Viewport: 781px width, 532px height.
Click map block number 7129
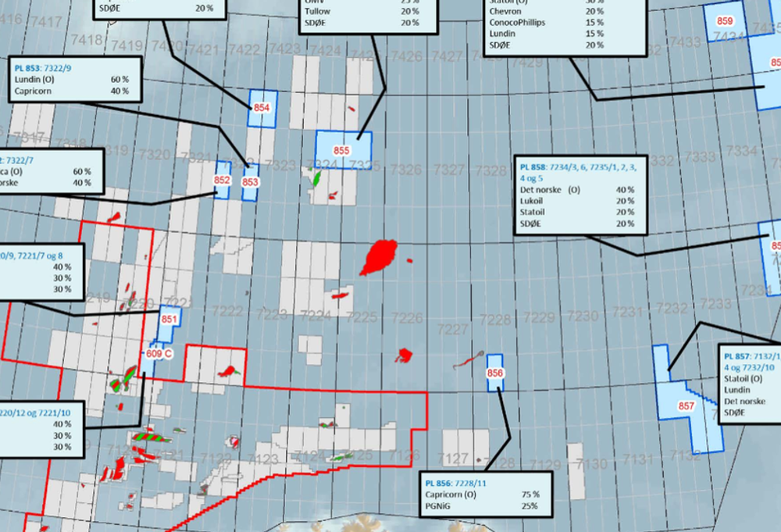[x=544, y=464]
